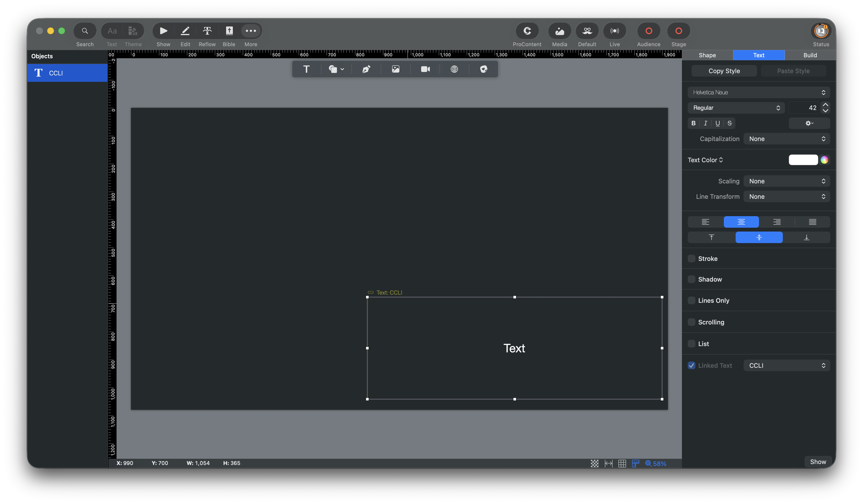Click the Live broadcast icon
The image size is (863, 504).
coord(614,31)
